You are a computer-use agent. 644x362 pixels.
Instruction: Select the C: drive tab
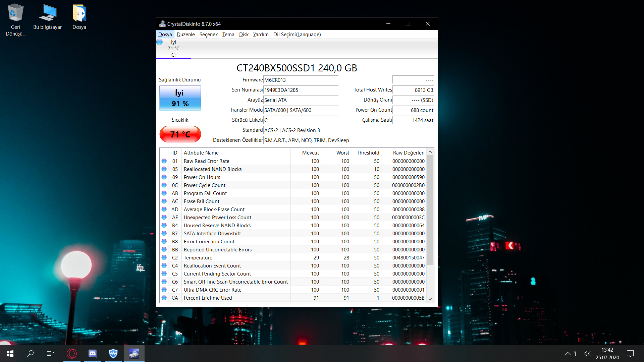click(173, 49)
